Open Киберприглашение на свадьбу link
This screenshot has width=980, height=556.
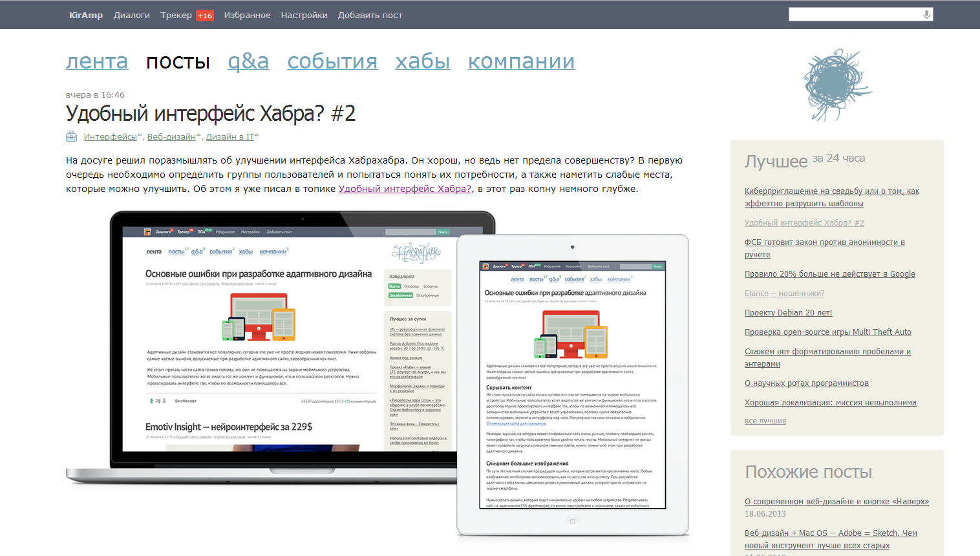(832, 197)
